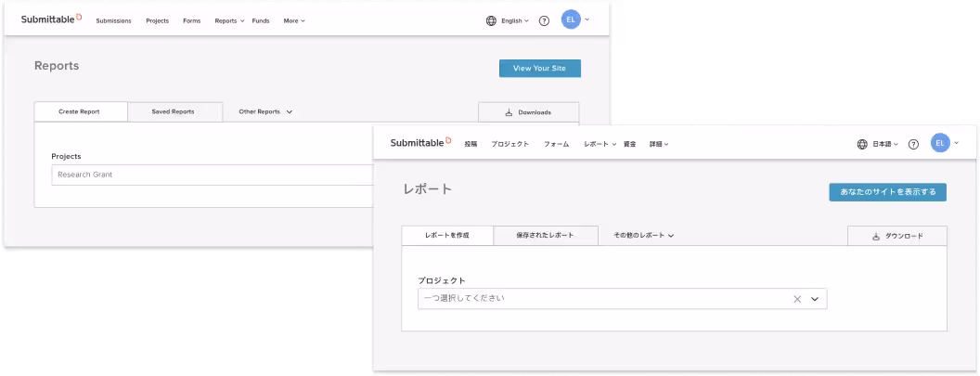The height and width of the screenshot is (376, 980).
Task: Click the download icon in Downloads tab
Action: pos(509,112)
